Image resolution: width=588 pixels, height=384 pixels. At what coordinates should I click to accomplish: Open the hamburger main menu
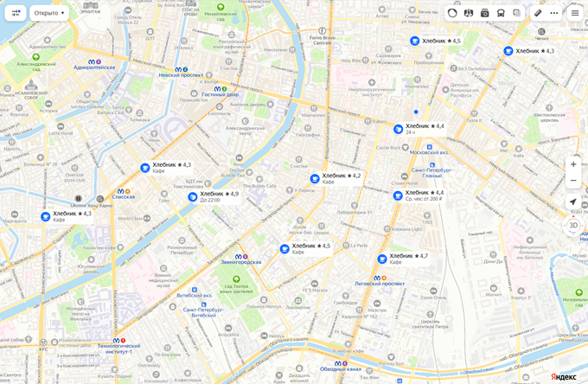[x=575, y=13]
